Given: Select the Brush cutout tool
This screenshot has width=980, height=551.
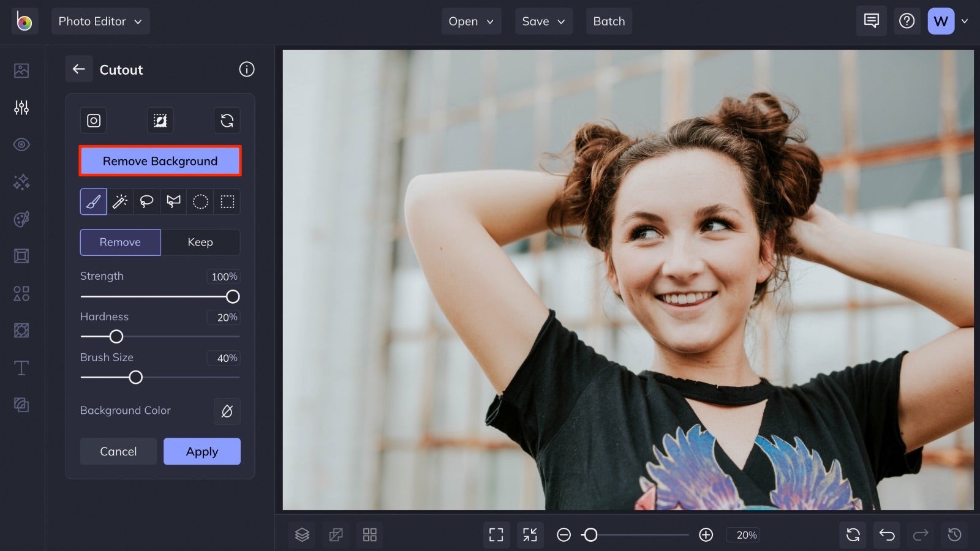Looking at the screenshot, I should [x=92, y=201].
